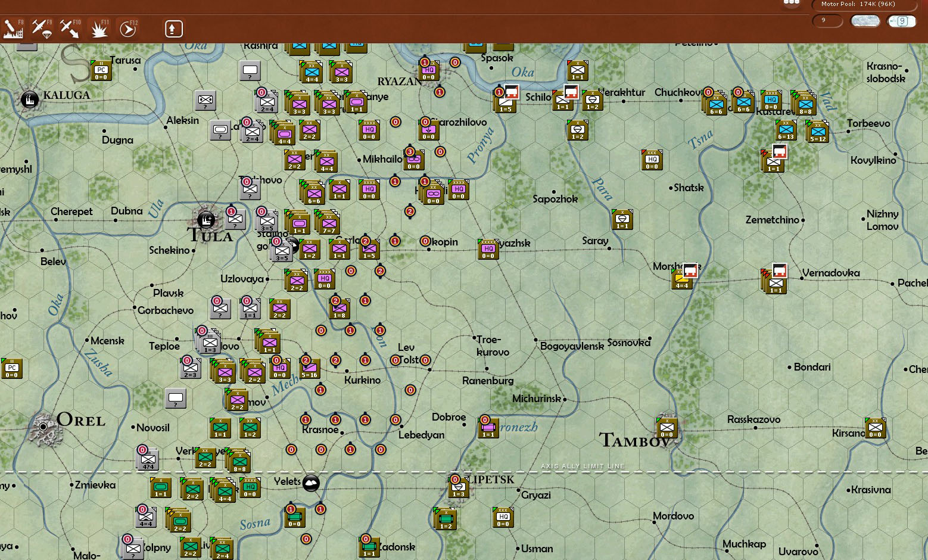Click the Gryazi town label
Viewport: 928px width, 560px height.
(x=536, y=495)
